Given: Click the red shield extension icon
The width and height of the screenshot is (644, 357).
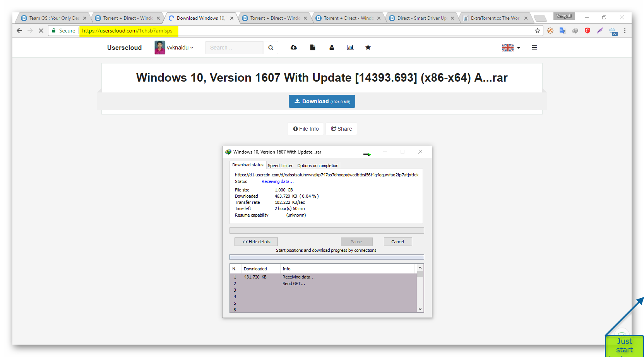Looking at the screenshot, I should click(x=587, y=31).
